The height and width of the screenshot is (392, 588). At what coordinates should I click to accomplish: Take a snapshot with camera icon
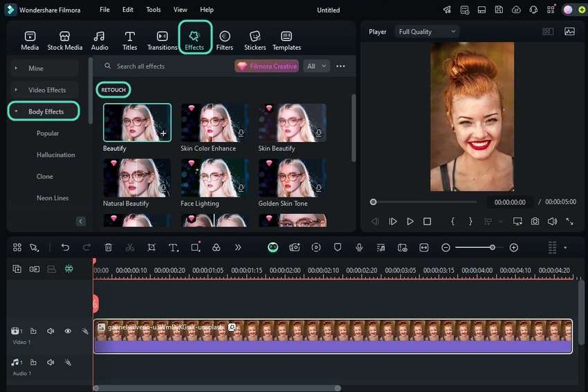[x=535, y=222]
